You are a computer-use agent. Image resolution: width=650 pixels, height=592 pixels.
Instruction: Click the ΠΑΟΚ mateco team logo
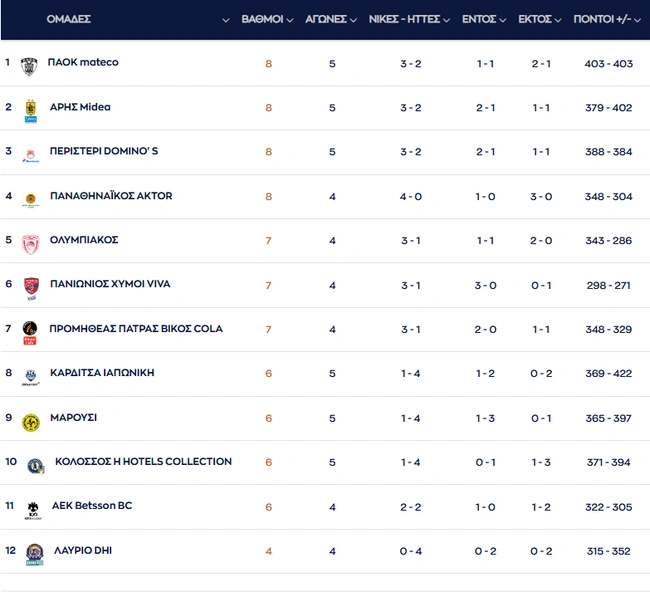click(29, 65)
